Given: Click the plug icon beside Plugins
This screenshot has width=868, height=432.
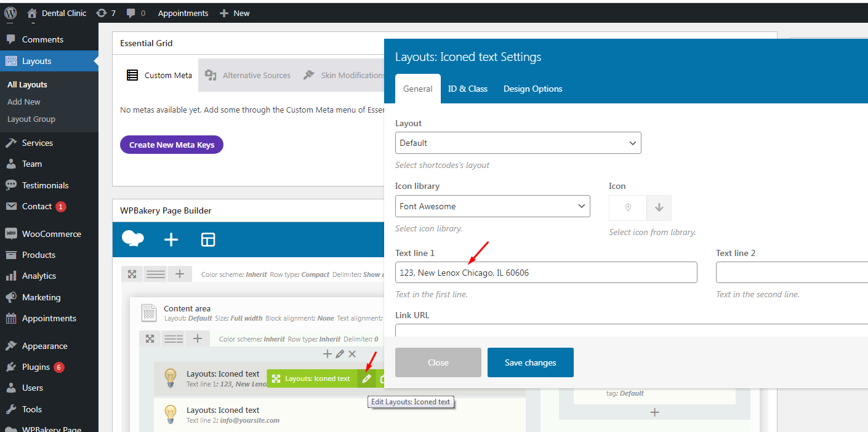Looking at the screenshot, I should 11,367.
